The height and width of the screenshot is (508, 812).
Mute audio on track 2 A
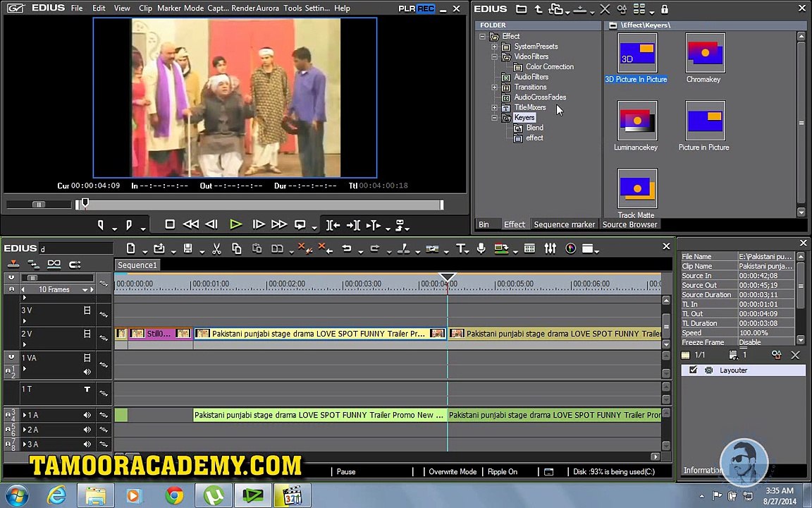coord(87,430)
